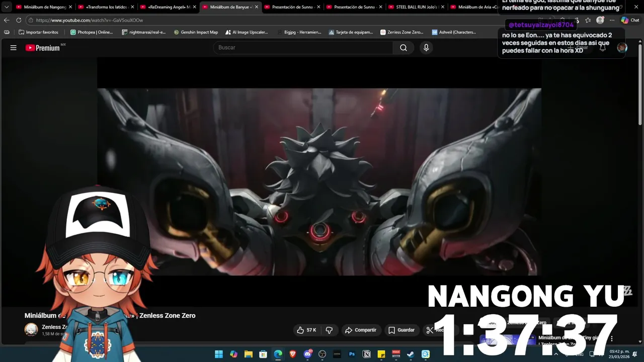The image size is (644, 362).
Task: Open File Explorer from the taskbar
Action: pos(249,354)
